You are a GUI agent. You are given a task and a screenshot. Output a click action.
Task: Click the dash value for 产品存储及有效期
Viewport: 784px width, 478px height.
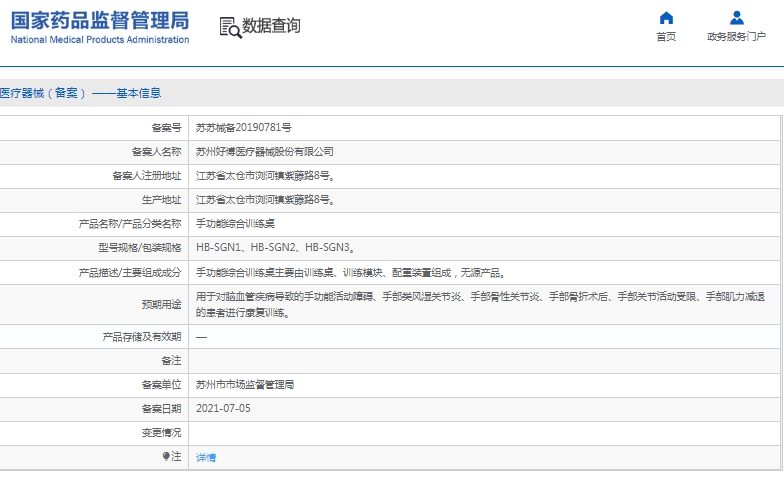(201, 337)
